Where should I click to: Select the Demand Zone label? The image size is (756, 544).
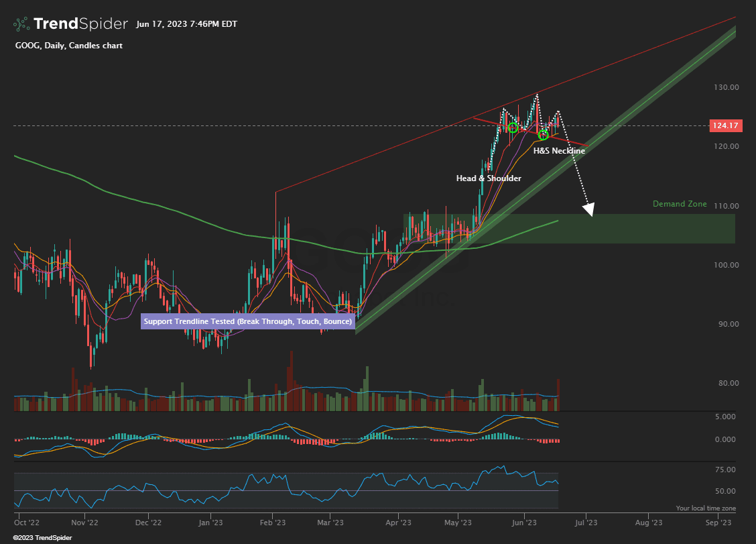click(x=680, y=204)
